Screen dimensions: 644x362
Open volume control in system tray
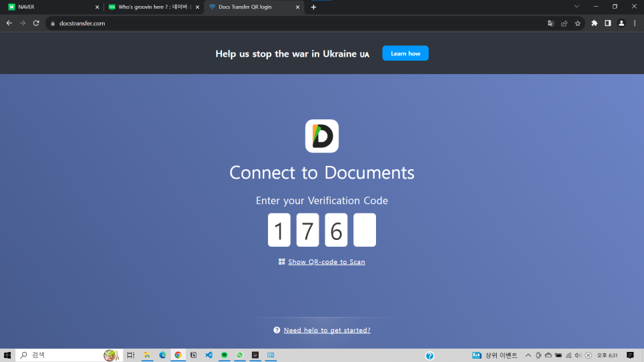pos(578,355)
